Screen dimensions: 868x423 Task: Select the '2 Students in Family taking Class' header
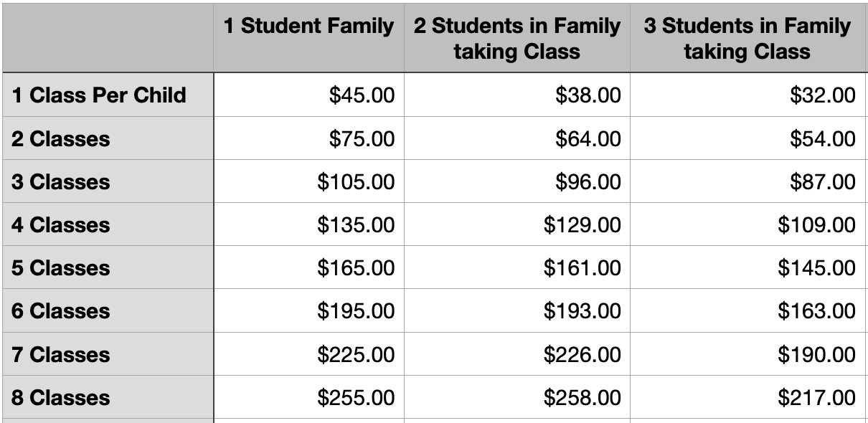point(516,37)
